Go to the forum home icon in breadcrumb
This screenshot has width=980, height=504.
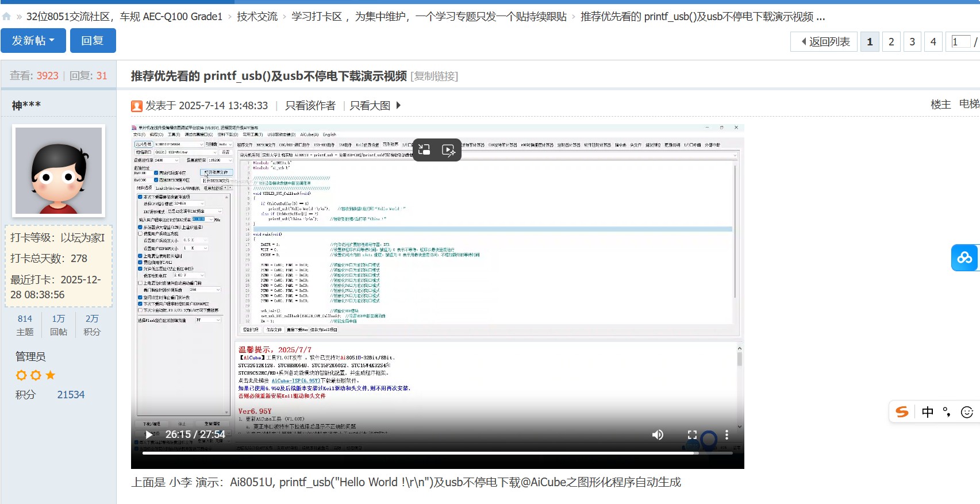(6, 17)
